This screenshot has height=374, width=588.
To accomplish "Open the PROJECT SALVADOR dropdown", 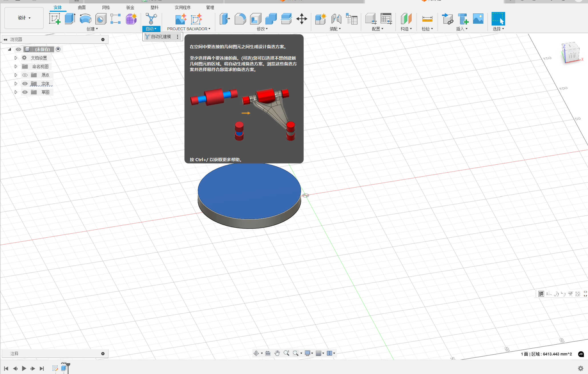I will click(189, 29).
